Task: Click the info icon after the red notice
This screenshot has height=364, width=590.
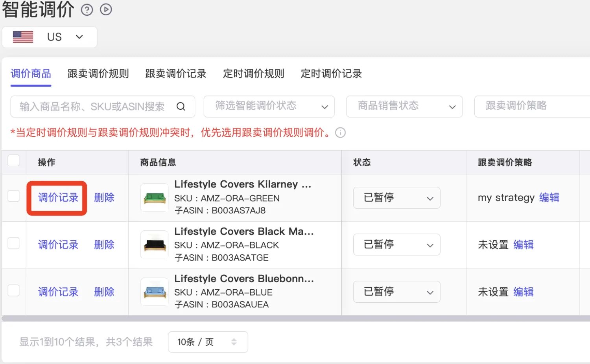Action: [x=340, y=133]
